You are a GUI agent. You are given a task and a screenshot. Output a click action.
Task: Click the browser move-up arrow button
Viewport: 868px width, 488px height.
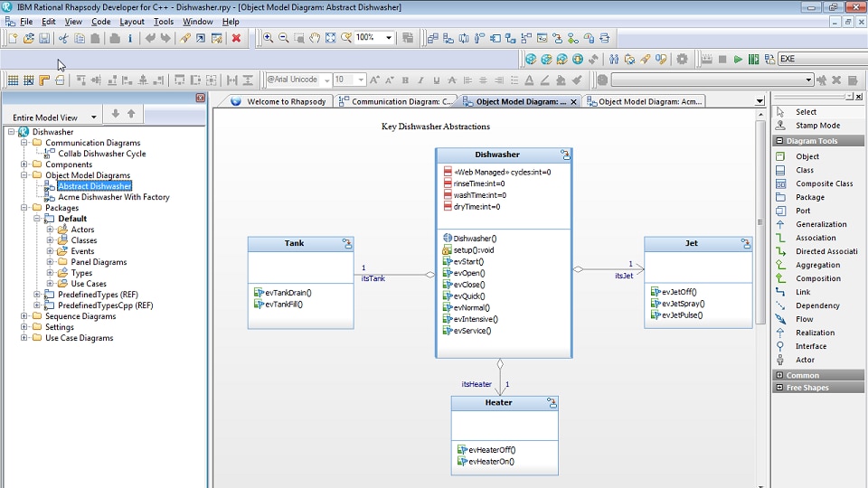click(x=131, y=114)
